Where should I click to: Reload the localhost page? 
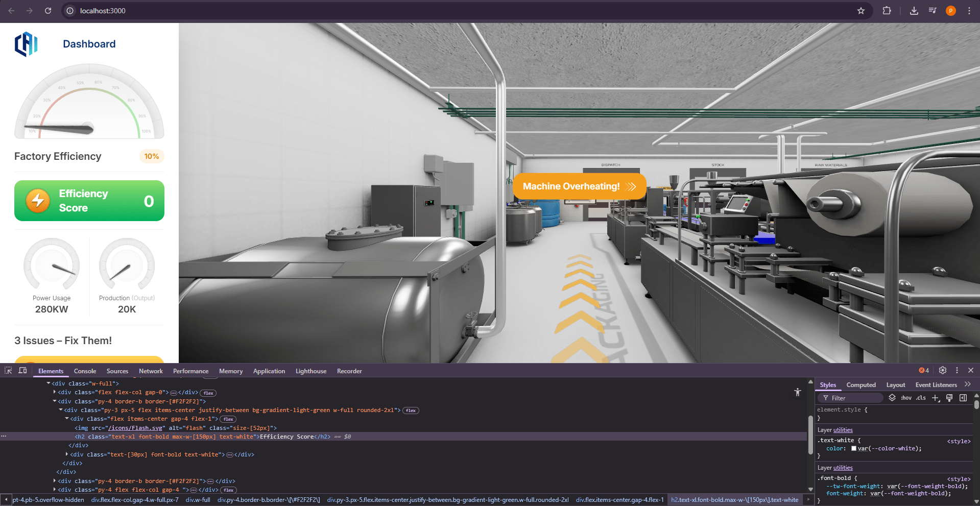[48, 11]
